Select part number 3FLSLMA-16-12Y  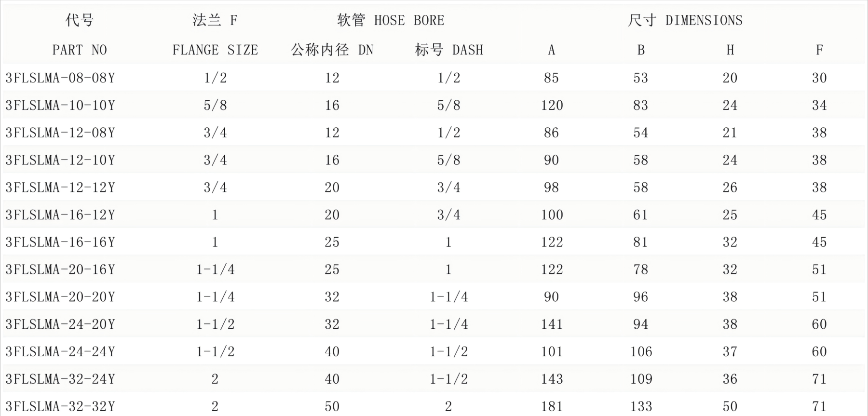click(60, 215)
